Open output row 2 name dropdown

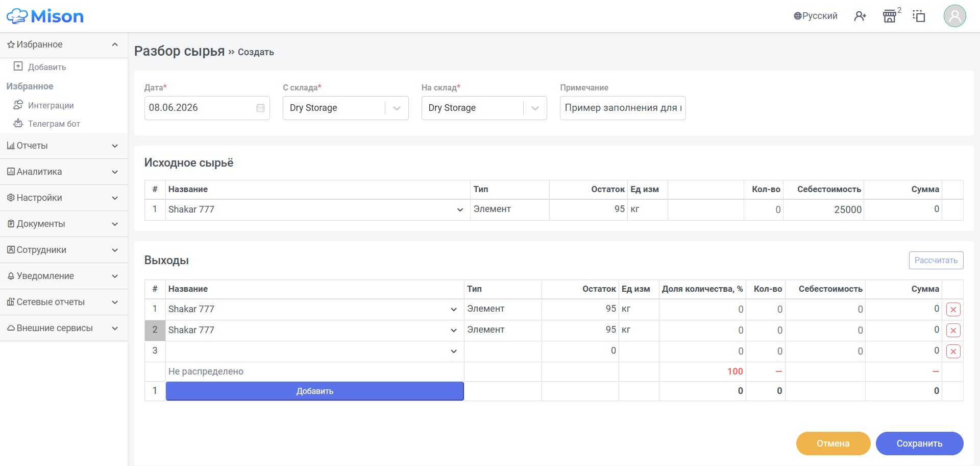click(314, 330)
